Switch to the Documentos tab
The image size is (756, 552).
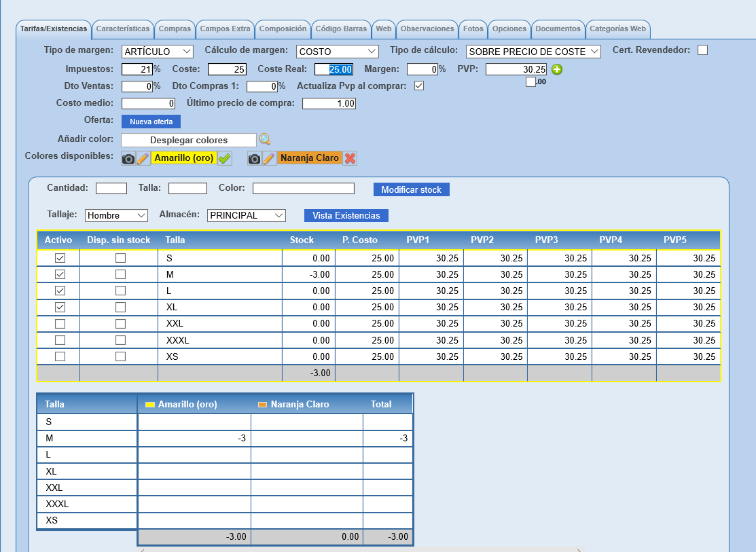click(x=558, y=29)
